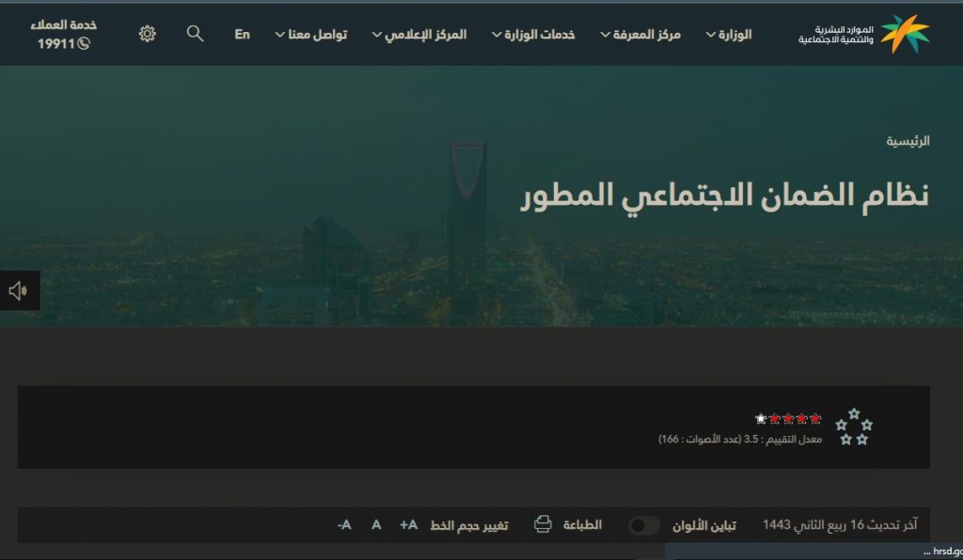Click the printer icon beside الطباعة
The width and height of the screenshot is (963, 560).
point(543,523)
